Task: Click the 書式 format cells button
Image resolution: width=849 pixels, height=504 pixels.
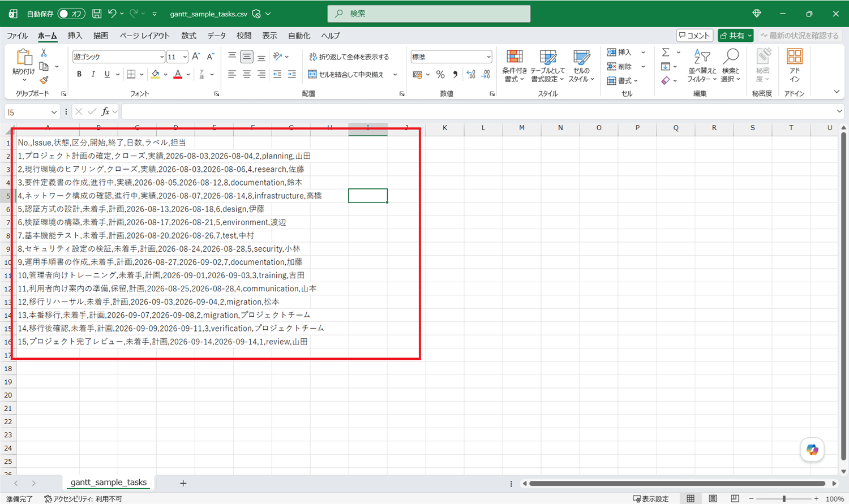Action: coord(623,81)
